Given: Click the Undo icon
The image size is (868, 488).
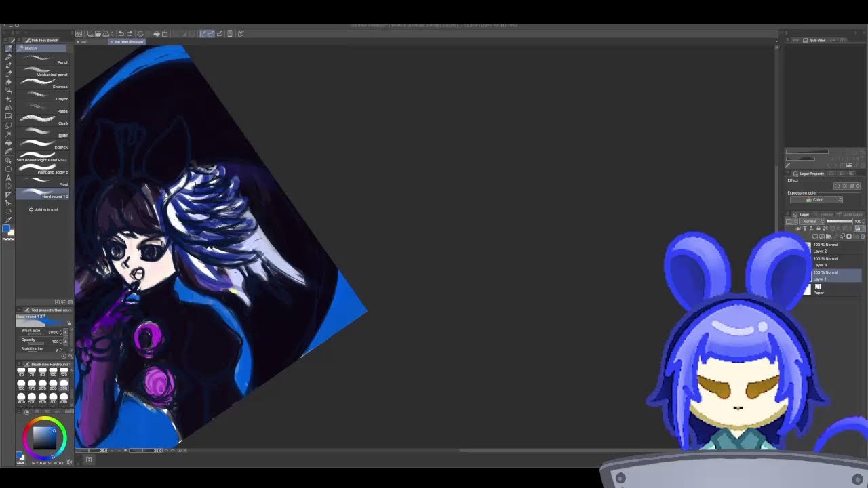Looking at the screenshot, I should coord(121,33).
